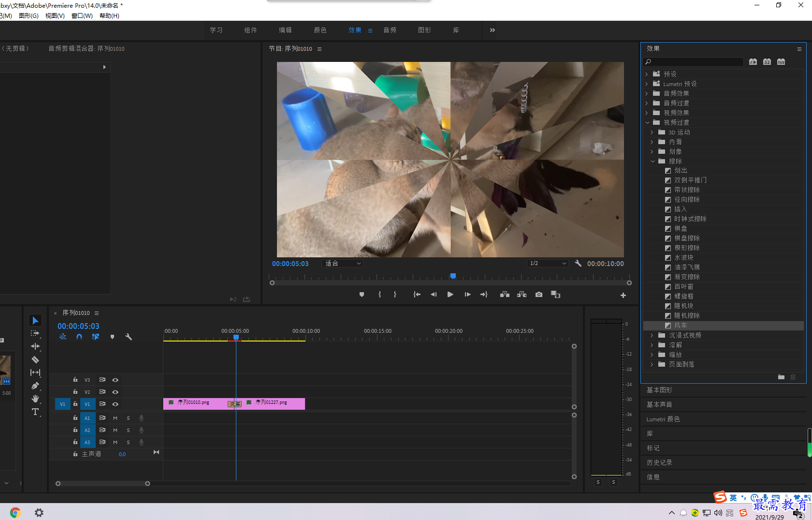Image resolution: width=812 pixels, height=520 pixels.
Task: Expand the Lumetri 预设 folder
Action: (647, 84)
